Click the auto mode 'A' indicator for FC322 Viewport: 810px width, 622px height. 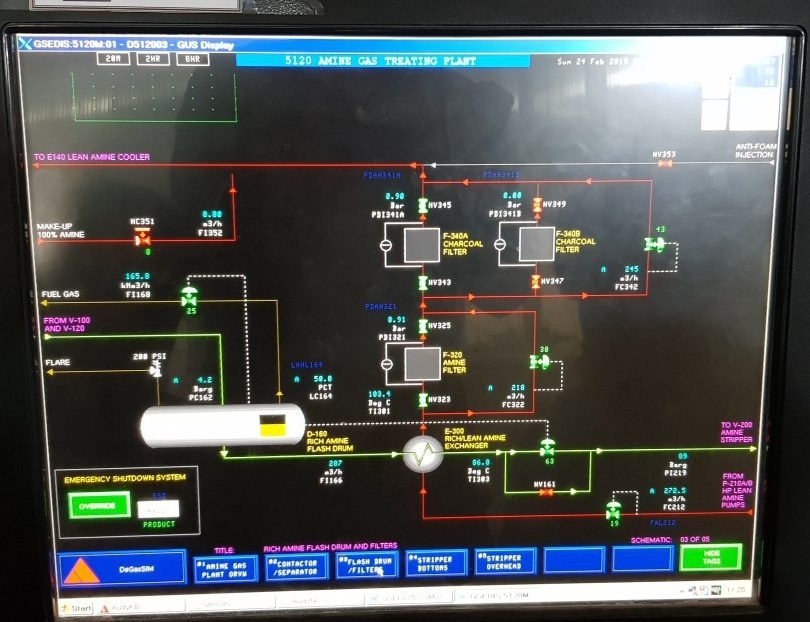[490, 387]
